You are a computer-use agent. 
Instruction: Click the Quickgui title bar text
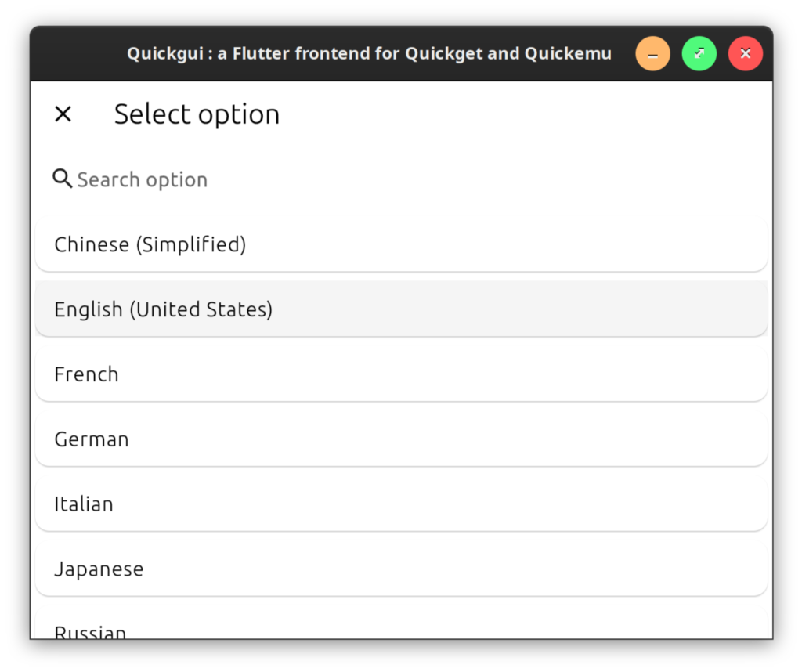click(x=369, y=54)
